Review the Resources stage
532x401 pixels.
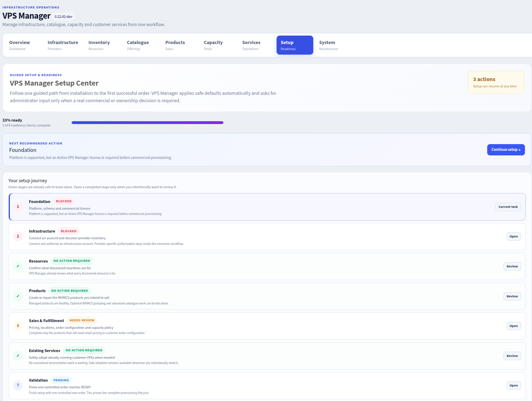click(x=512, y=266)
